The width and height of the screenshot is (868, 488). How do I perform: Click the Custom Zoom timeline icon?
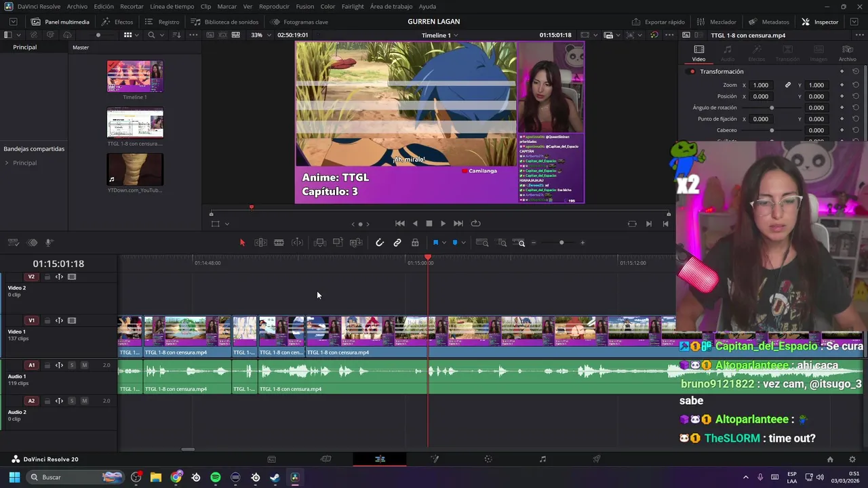519,243
